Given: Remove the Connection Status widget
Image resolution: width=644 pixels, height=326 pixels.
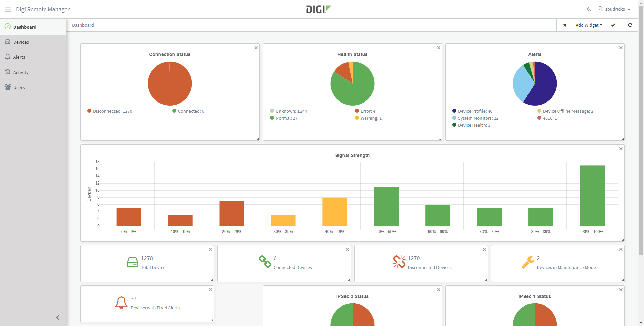Looking at the screenshot, I should [x=256, y=48].
